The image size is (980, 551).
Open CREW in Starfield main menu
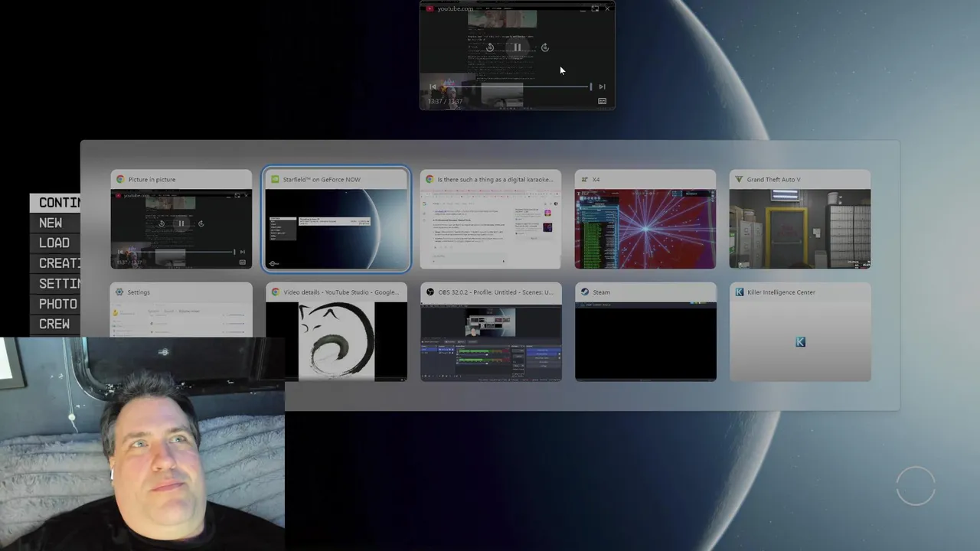click(x=54, y=324)
